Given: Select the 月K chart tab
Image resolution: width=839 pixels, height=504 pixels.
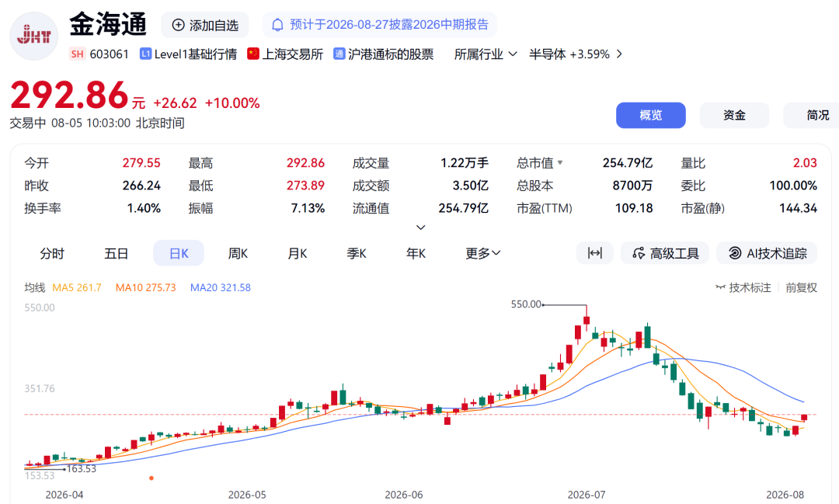Looking at the screenshot, I should tap(297, 253).
